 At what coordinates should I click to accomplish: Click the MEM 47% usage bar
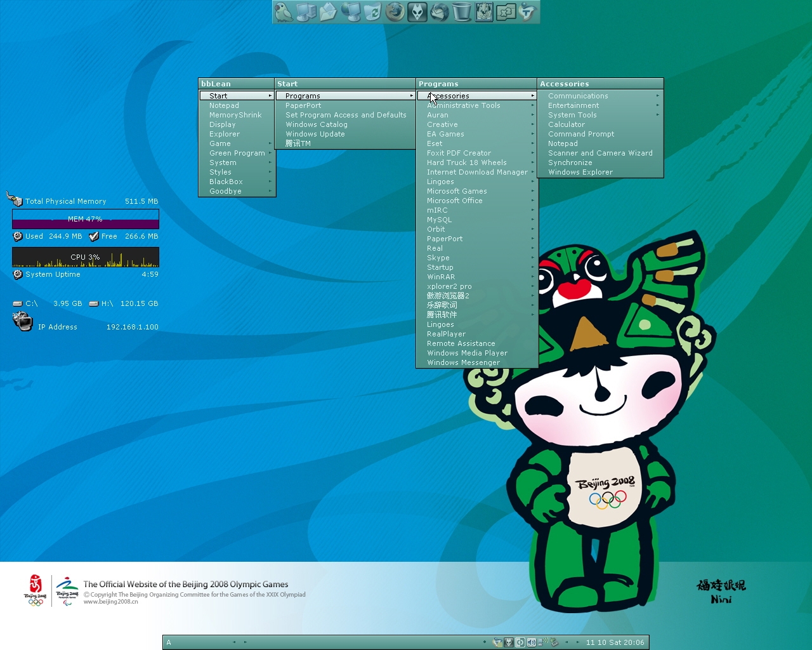point(86,219)
